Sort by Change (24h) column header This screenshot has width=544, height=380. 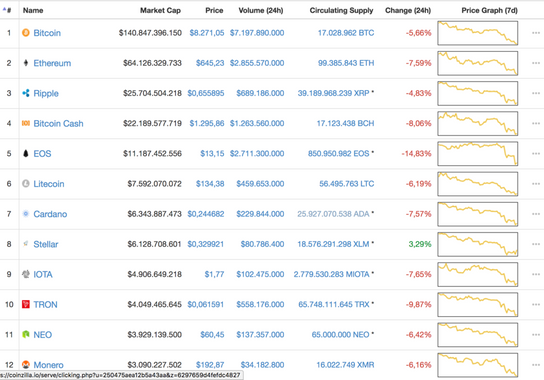tap(408, 10)
